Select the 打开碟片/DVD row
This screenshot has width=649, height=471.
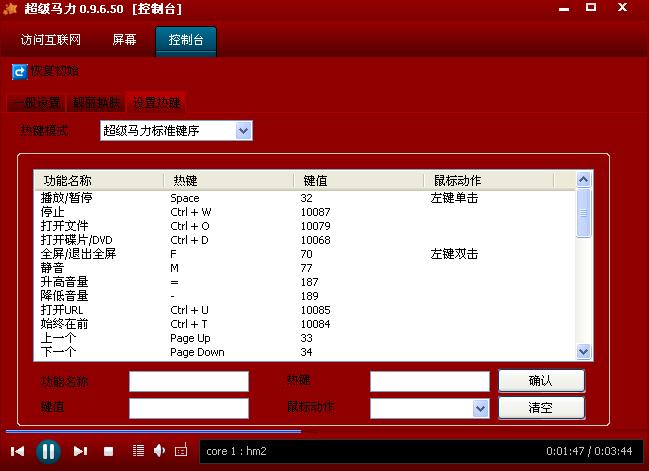pos(305,240)
